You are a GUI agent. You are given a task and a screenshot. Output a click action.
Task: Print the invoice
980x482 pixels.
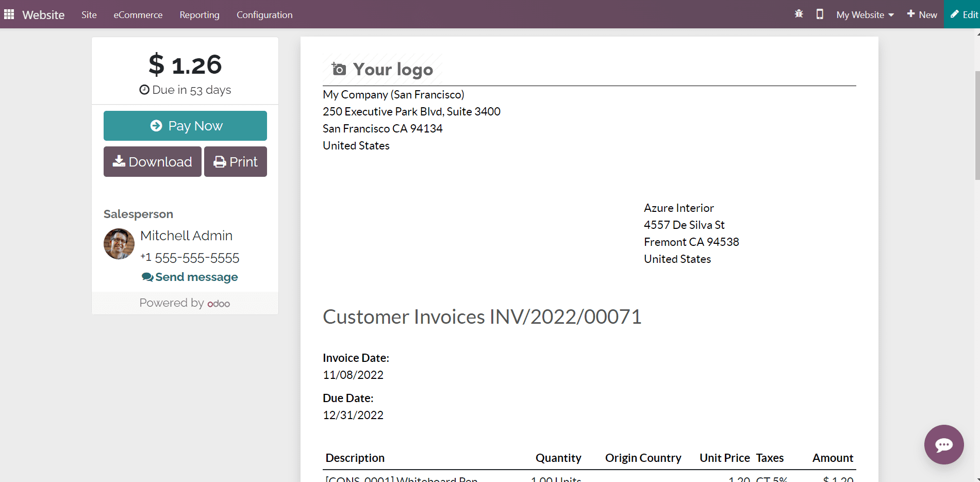point(236,162)
